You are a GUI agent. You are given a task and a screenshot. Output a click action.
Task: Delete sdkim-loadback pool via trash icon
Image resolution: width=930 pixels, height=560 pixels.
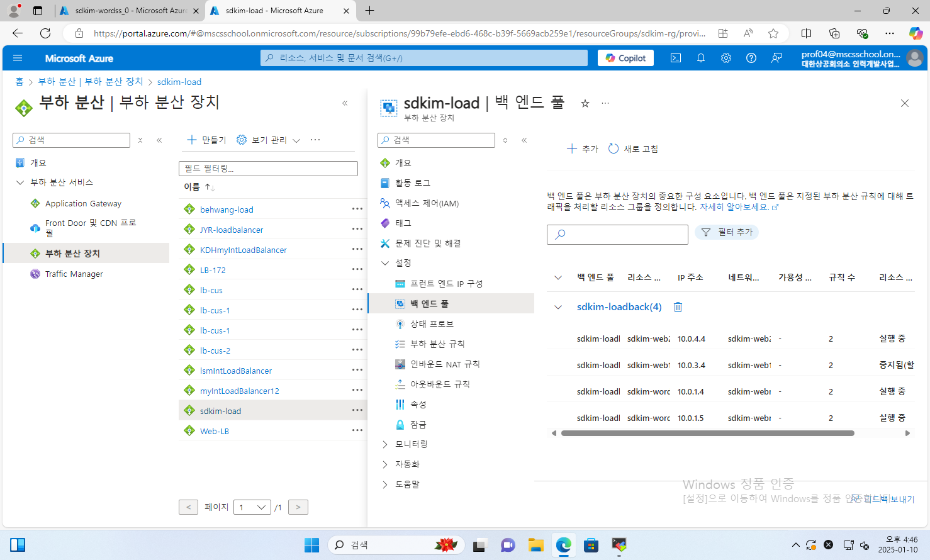coord(678,307)
